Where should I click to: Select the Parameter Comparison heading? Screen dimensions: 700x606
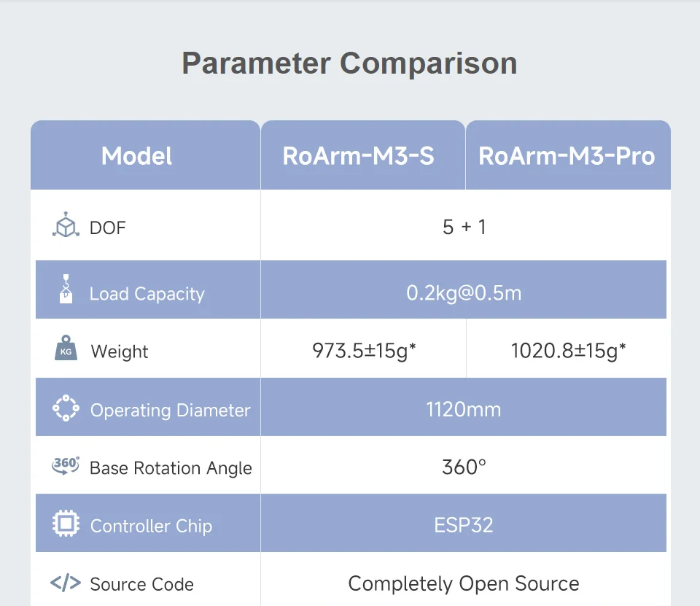349,63
